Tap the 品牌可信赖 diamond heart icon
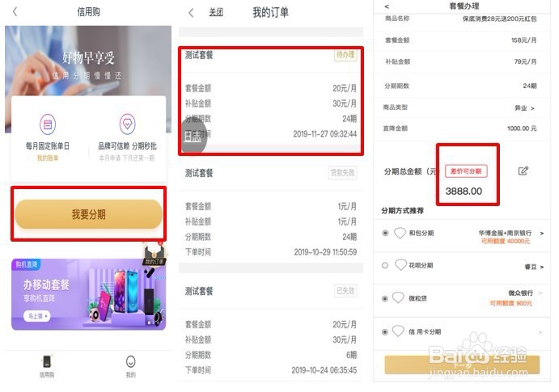 [x=127, y=124]
